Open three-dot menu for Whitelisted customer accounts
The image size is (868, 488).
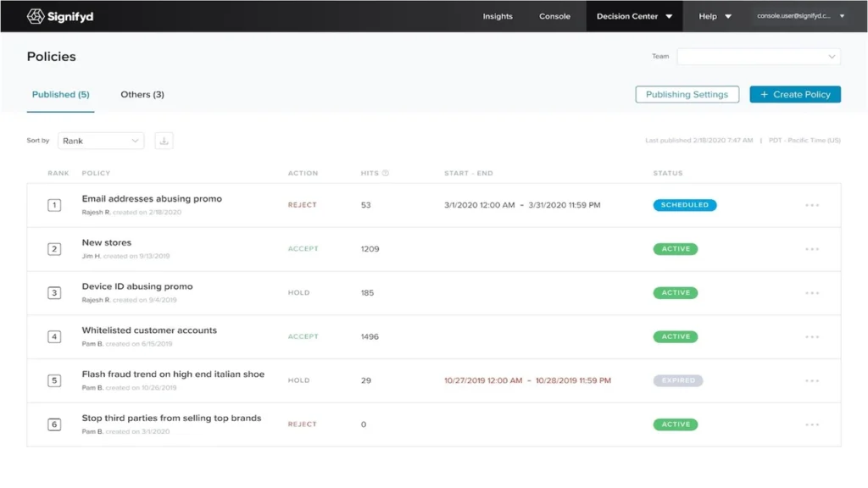[x=812, y=336]
